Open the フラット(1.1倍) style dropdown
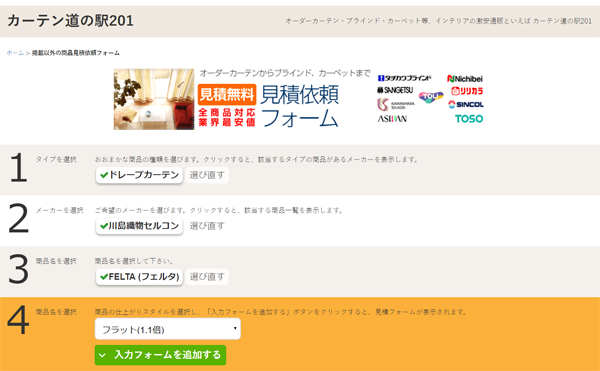Viewport: 600px width, 371px height. point(168,329)
